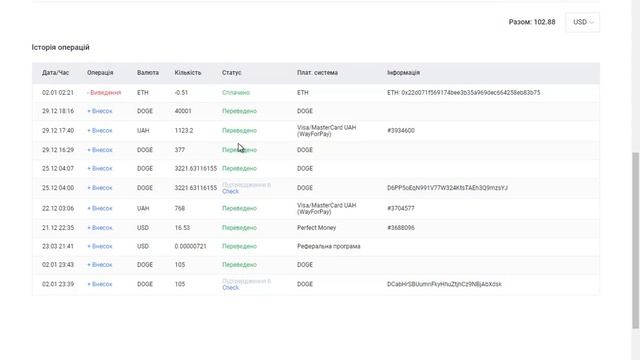
Task: Select the DOGE address D6PP5oEqN991V77...
Action: point(447,188)
